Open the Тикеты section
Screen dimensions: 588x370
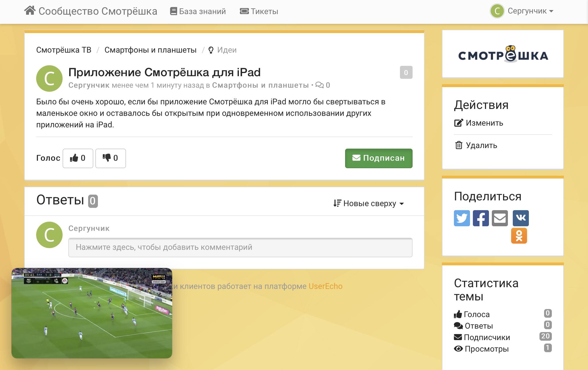pyautogui.click(x=259, y=11)
